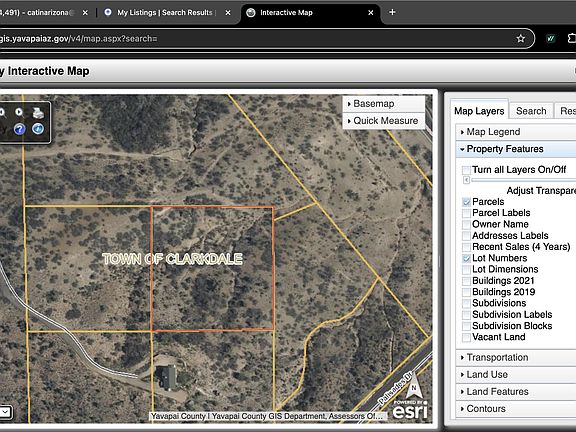
Task: Switch to the Search tab
Action: click(531, 111)
